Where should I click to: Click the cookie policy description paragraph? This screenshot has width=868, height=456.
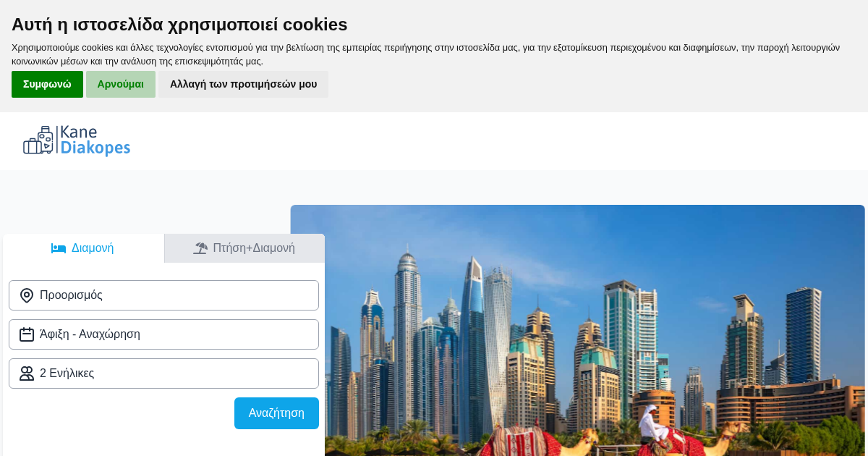pos(425,54)
